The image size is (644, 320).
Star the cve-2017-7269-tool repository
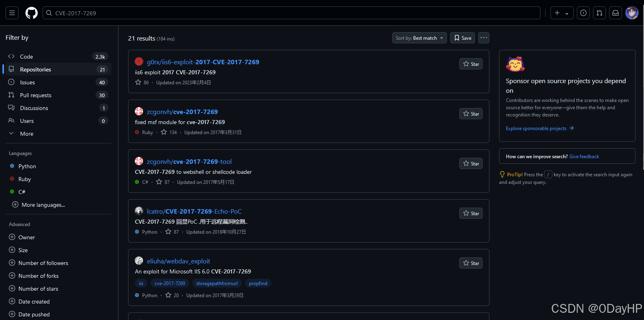[x=471, y=163]
